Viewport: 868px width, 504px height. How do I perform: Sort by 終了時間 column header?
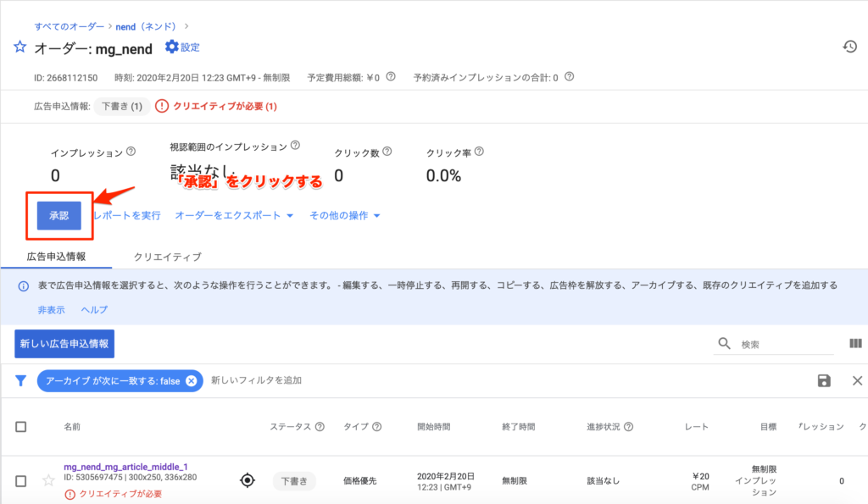[518, 427]
